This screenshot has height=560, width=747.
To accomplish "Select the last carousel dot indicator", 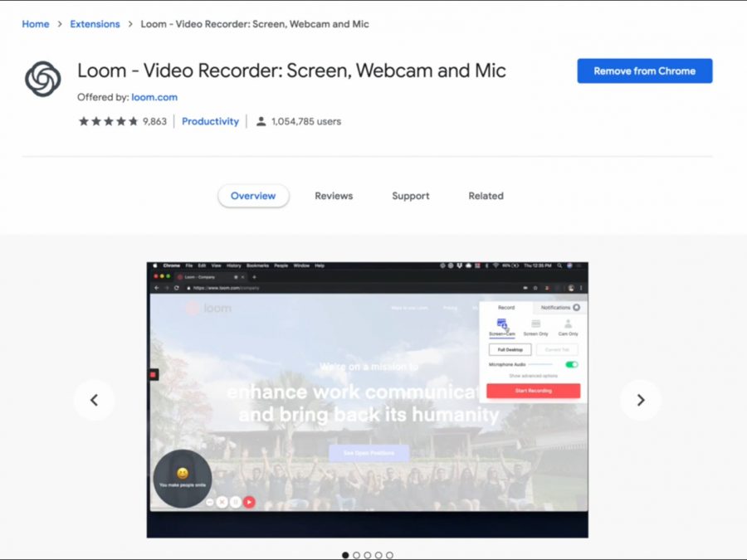I will point(389,555).
